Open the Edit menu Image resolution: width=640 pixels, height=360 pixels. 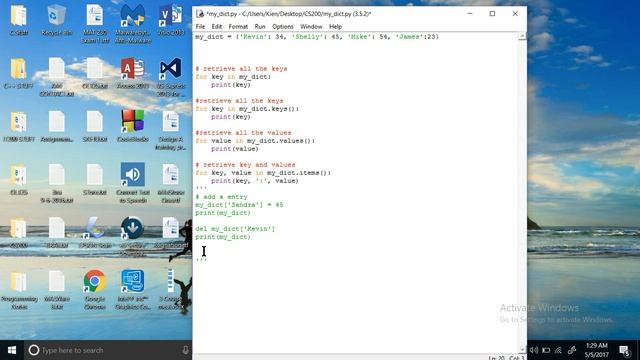216,27
